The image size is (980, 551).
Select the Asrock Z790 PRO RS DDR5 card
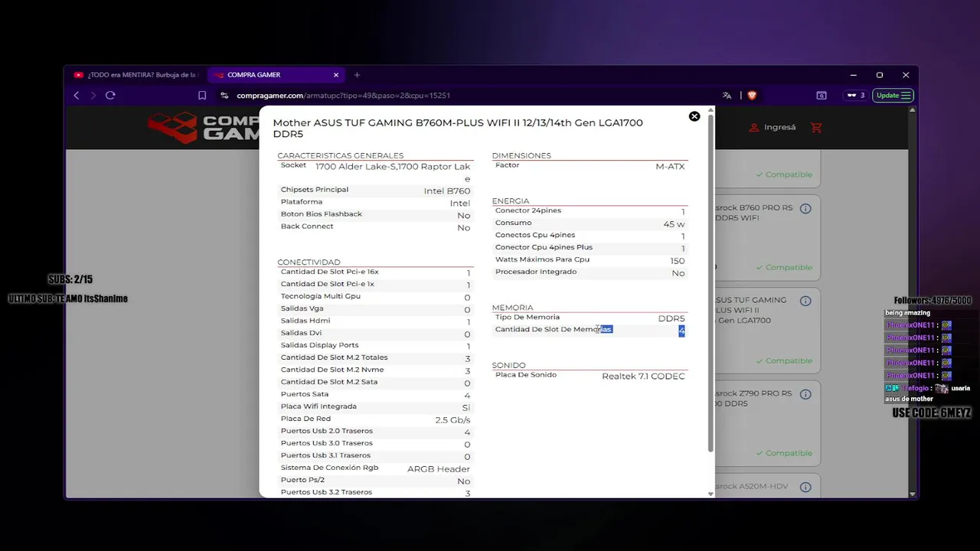767,423
